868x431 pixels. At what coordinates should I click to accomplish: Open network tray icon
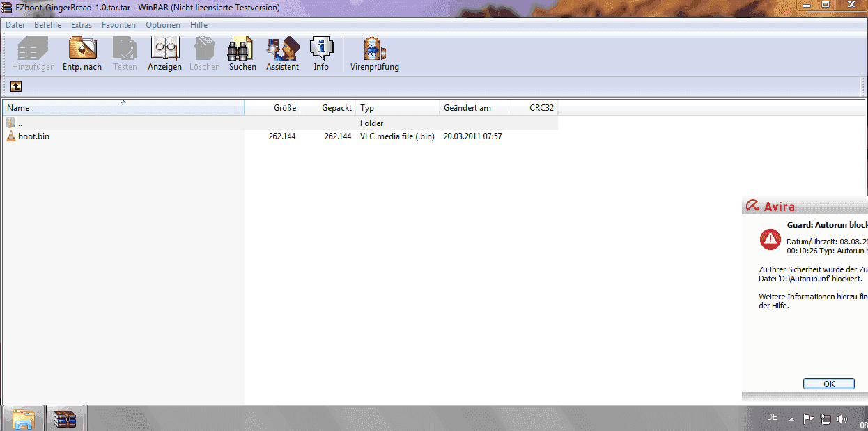[826, 419]
